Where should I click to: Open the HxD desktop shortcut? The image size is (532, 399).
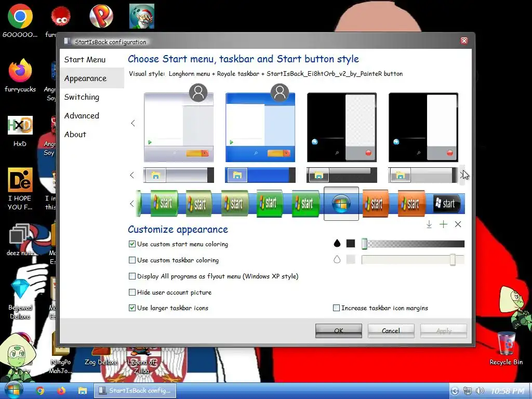pyautogui.click(x=20, y=131)
